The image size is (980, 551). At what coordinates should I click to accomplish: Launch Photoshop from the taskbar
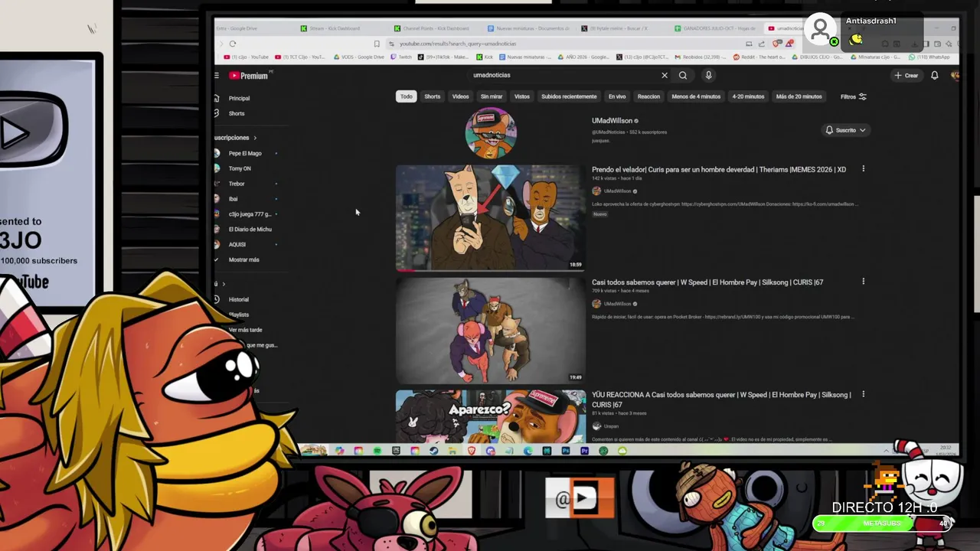[x=566, y=451]
